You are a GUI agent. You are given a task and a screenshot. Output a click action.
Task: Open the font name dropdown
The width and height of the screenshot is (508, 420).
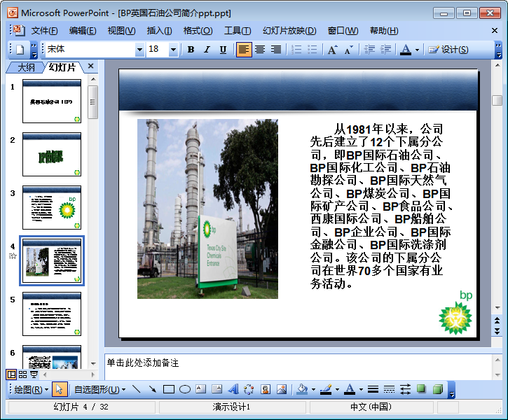point(139,50)
